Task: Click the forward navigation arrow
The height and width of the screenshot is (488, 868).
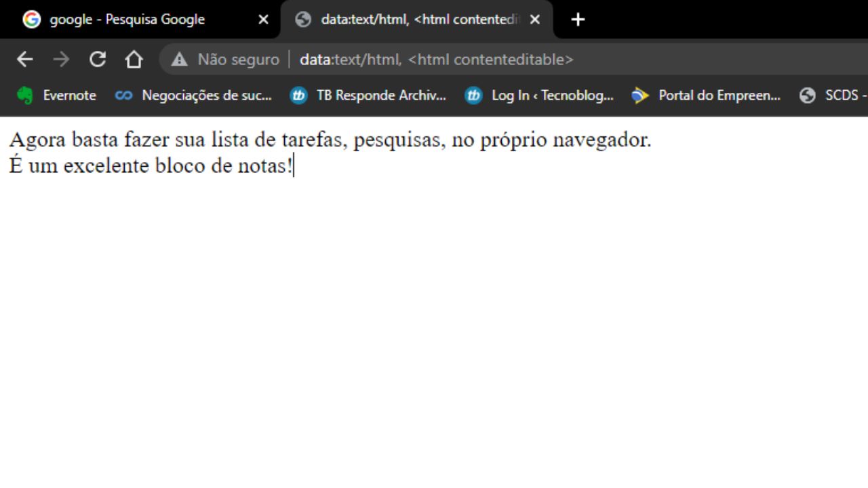Action: point(61,60)
